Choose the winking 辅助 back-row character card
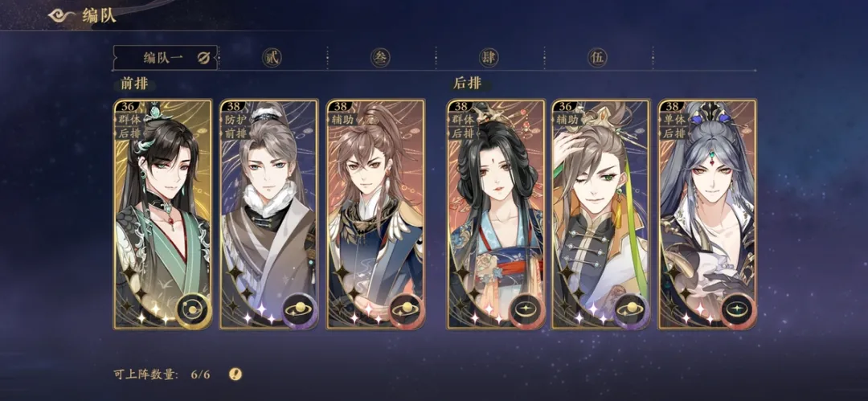The image size is (868, 401). tap(601, 215)
